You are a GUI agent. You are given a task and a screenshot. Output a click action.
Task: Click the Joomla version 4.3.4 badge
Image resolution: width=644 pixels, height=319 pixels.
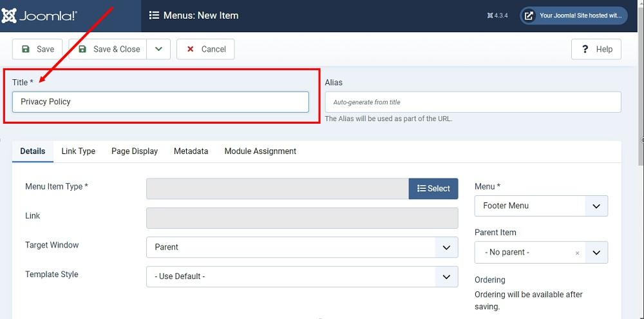[x=497, y=15]
